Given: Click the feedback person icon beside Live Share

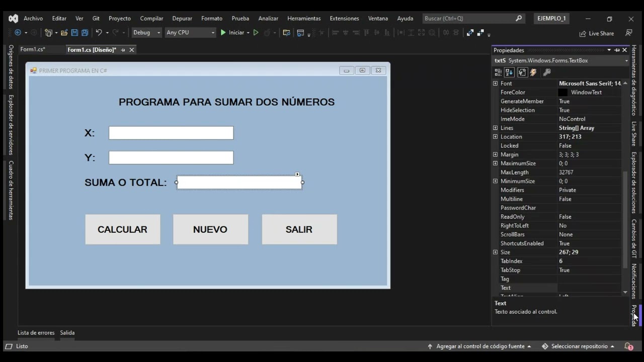Looking at the screenshot, I should (x=628, y=33).
